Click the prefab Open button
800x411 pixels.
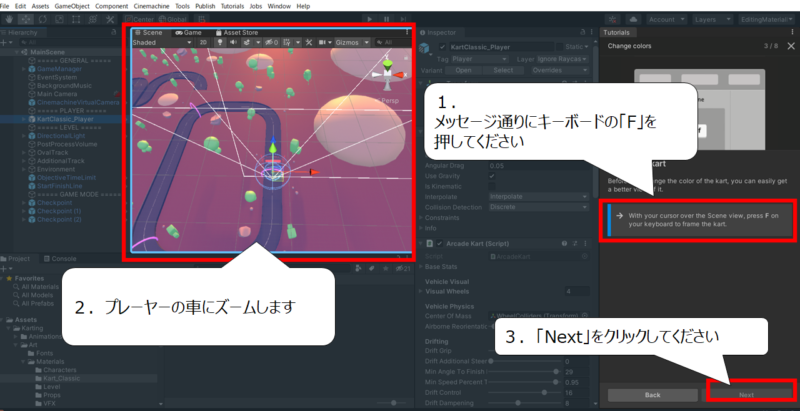coord(463,70)
